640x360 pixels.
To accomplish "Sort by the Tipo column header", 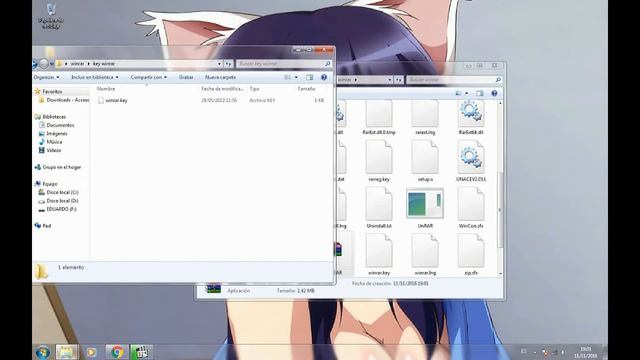I will tap(254, 89).
